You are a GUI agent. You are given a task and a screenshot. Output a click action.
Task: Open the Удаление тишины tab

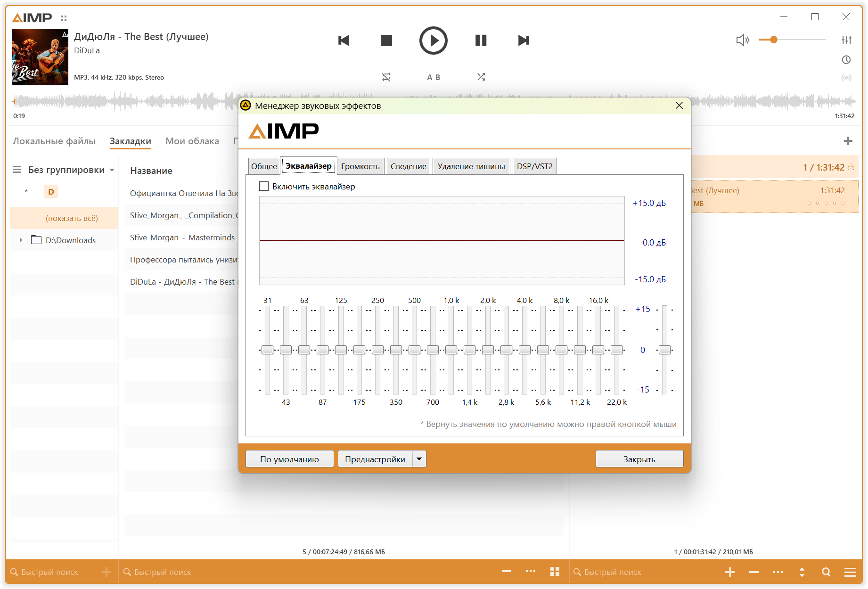471,166
